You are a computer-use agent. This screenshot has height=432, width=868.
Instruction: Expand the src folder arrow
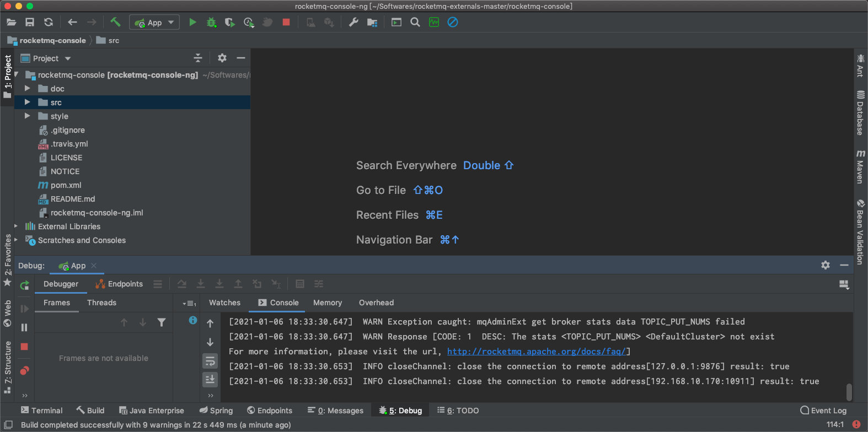click(27, 102)
